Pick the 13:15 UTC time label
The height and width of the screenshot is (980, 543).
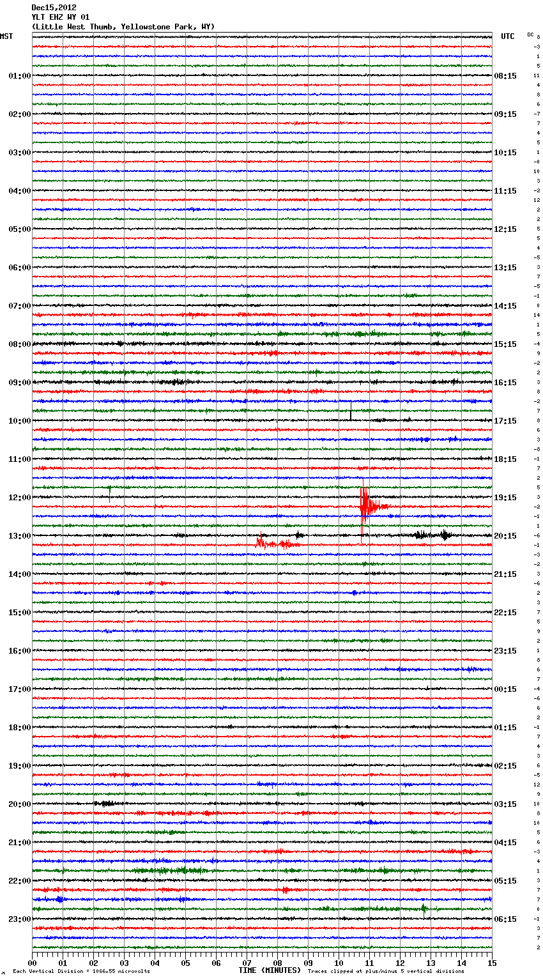[505, 268]
